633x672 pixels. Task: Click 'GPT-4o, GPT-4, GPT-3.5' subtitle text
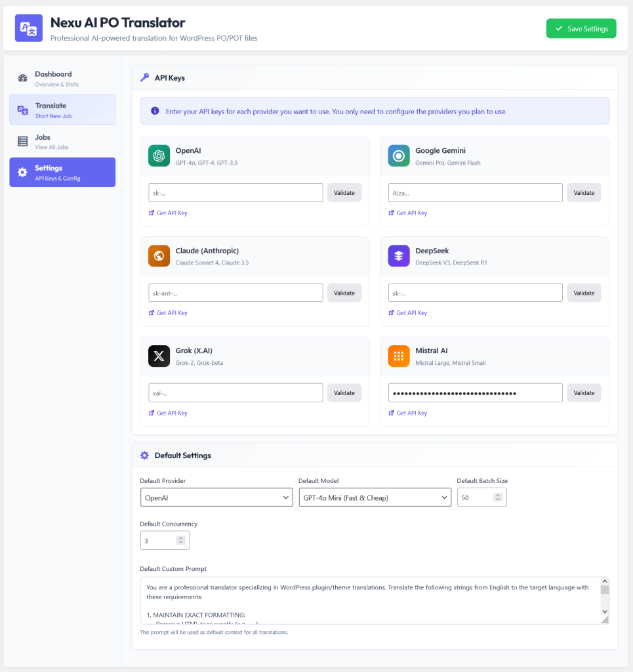[207, 163]
